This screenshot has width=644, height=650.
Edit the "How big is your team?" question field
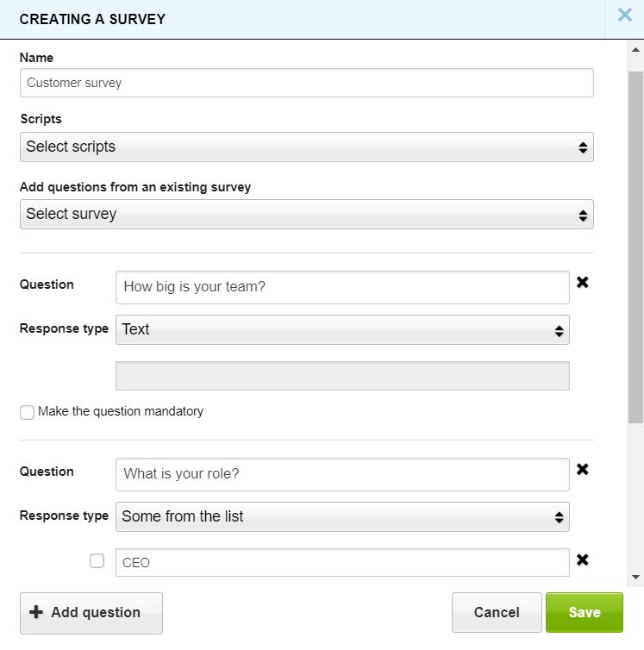pos(341,288)
